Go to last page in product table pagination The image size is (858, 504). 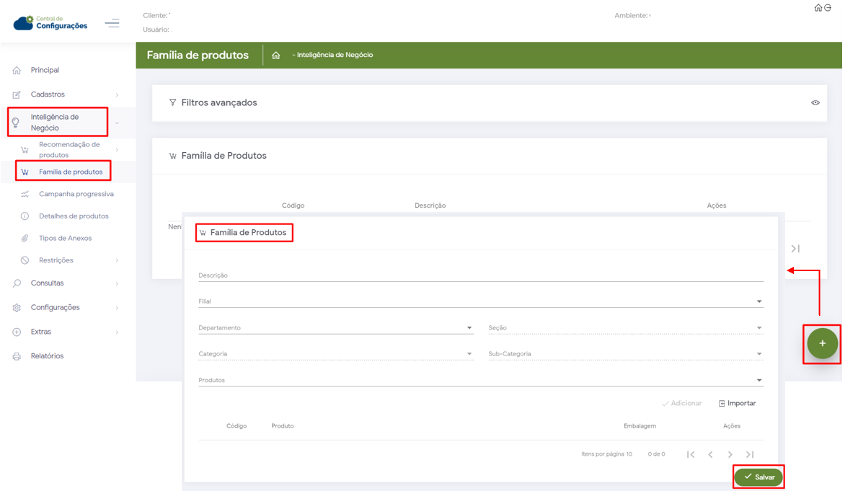[x=750, y=454]
